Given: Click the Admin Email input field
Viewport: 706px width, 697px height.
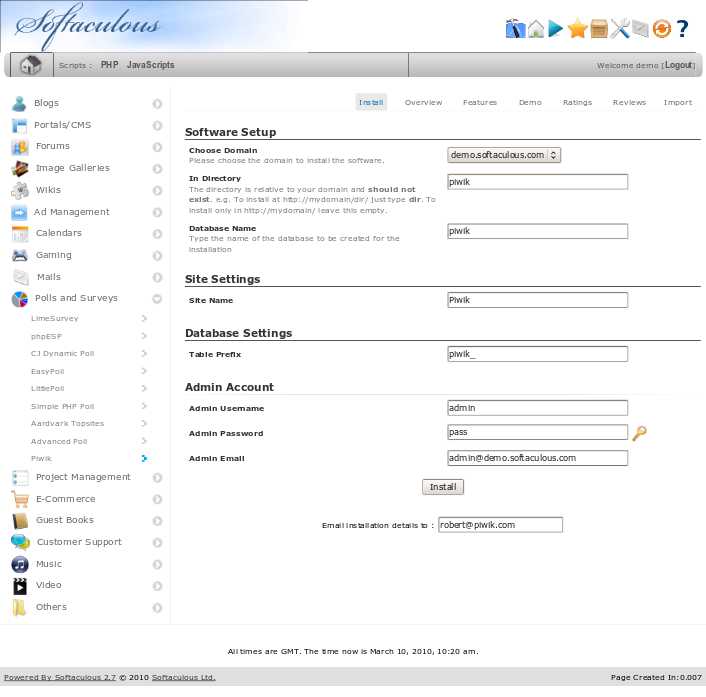Looking at the screenshot, I should (x=538, y=458).
